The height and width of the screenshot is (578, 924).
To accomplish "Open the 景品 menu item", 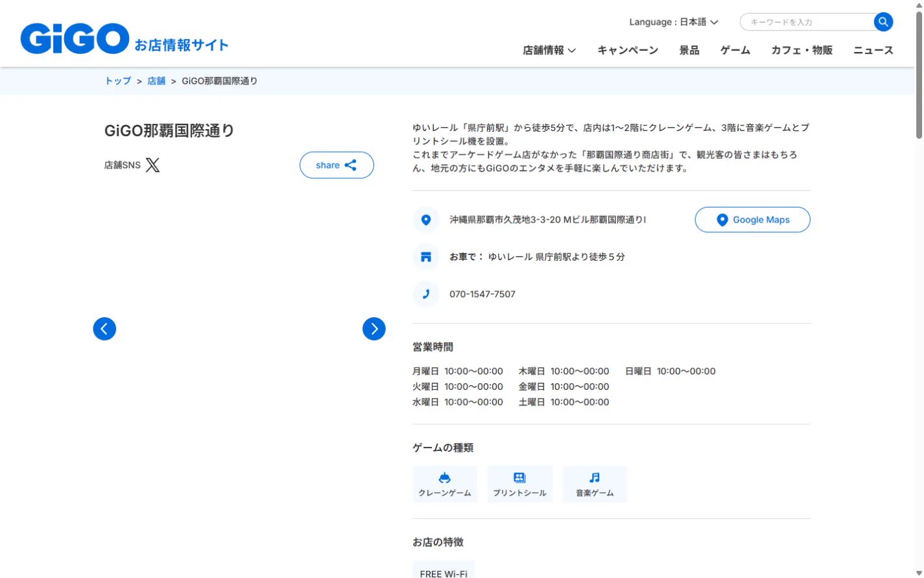I will (689, 50).
